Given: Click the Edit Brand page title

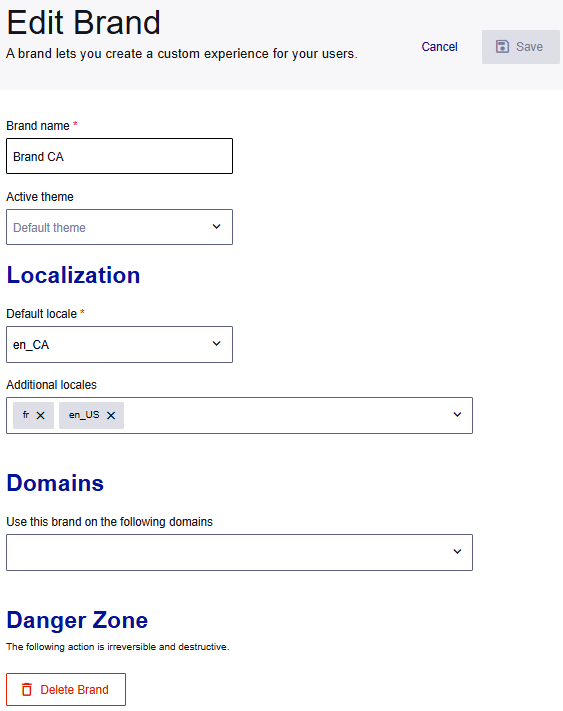Looking at the screenshot, I should point(83,22).
